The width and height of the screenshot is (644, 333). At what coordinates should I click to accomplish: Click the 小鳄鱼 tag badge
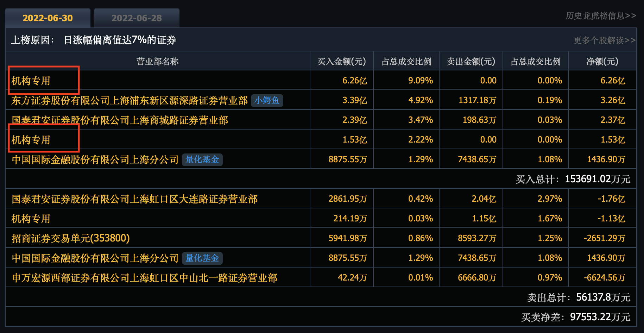[267, 101]
